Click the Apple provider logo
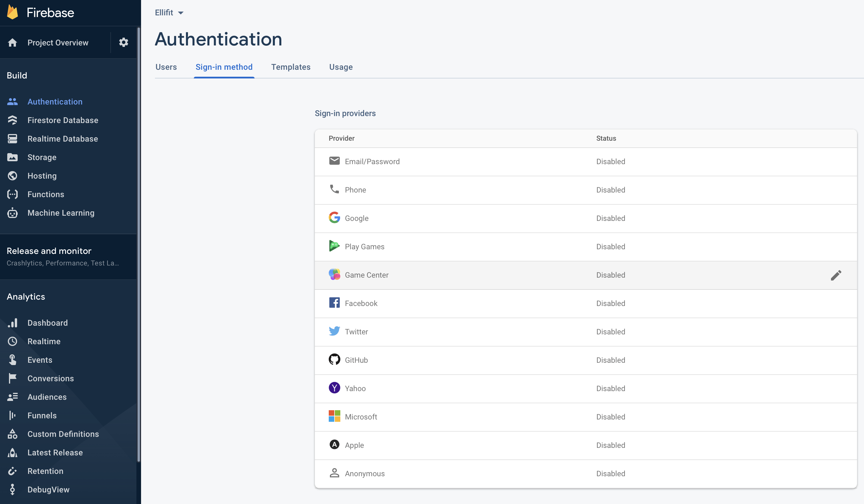This screenshot has height=504, width=864. [x=334, y=444]
